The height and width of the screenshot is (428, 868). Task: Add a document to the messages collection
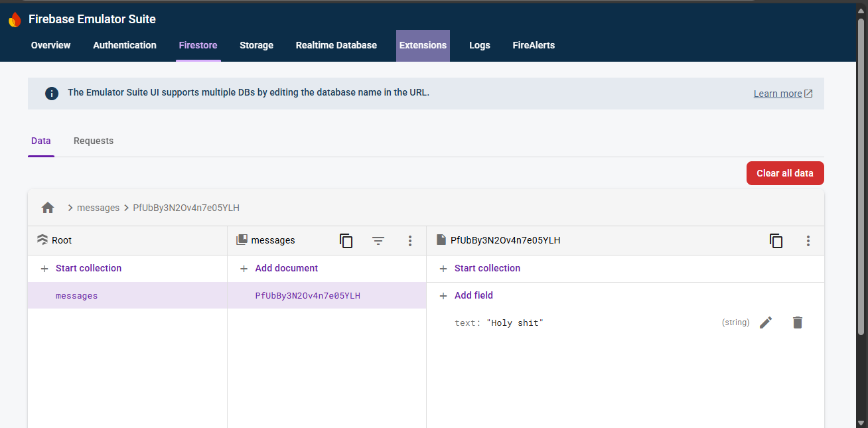(278, 268)
